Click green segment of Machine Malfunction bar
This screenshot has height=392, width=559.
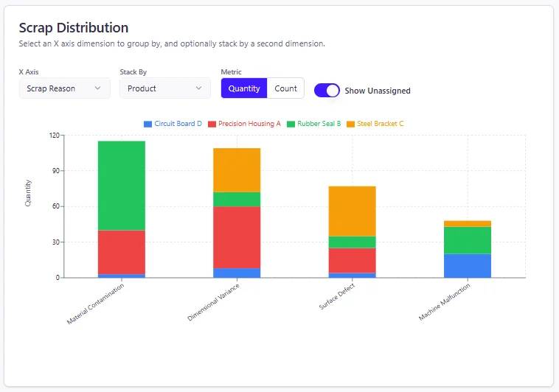tap(468, 240)
